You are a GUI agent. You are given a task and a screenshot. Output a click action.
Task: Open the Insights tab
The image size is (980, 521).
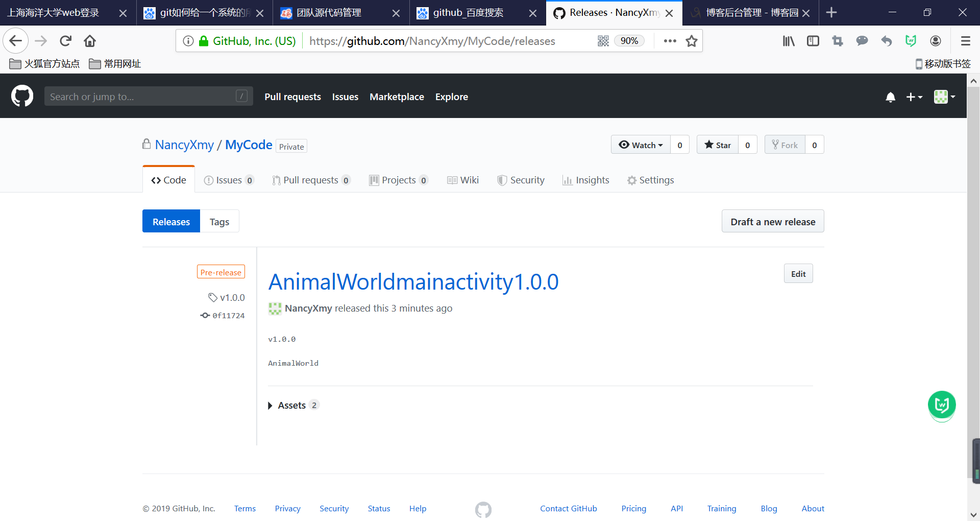point(586,180)
